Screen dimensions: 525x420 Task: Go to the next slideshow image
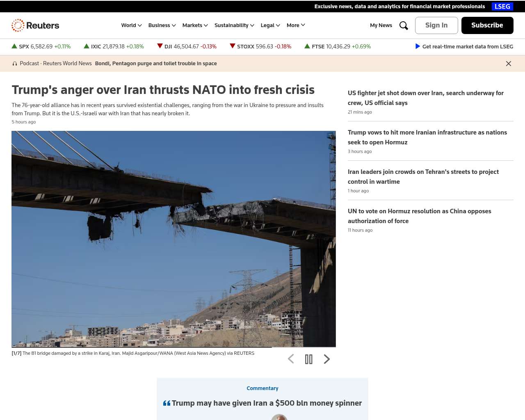point(327,359)
